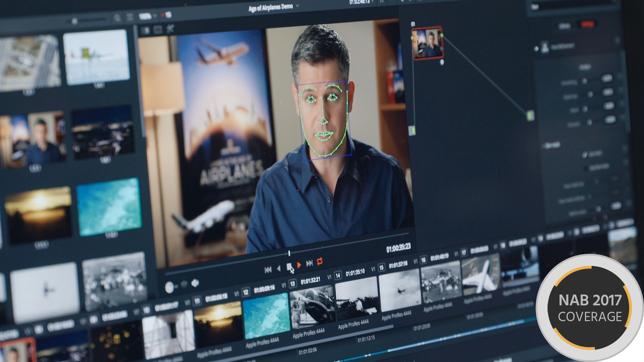The height and width of the screenshot is (362, 644).
Task: Click clip number badge 14
Action: (338, 275)
